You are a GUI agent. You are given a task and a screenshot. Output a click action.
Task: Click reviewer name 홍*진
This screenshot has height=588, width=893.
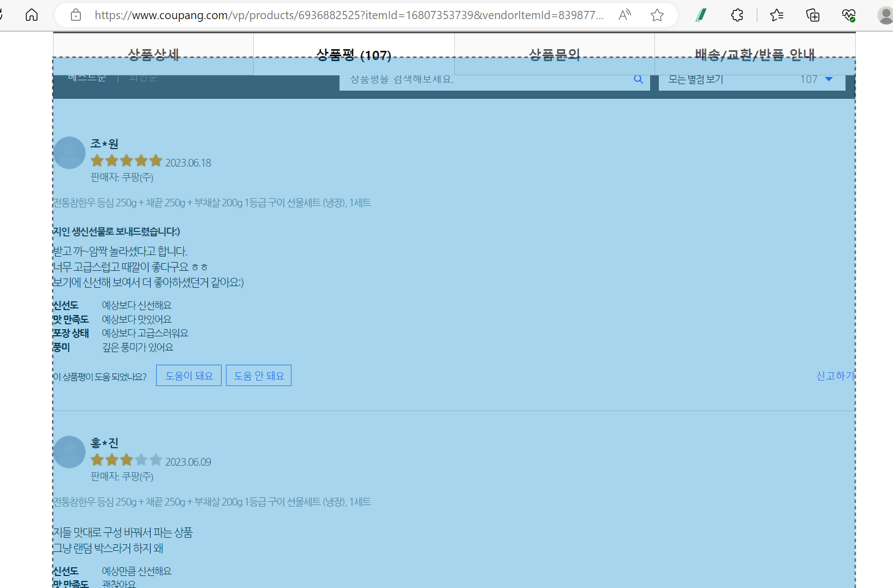tap(104, 443)
